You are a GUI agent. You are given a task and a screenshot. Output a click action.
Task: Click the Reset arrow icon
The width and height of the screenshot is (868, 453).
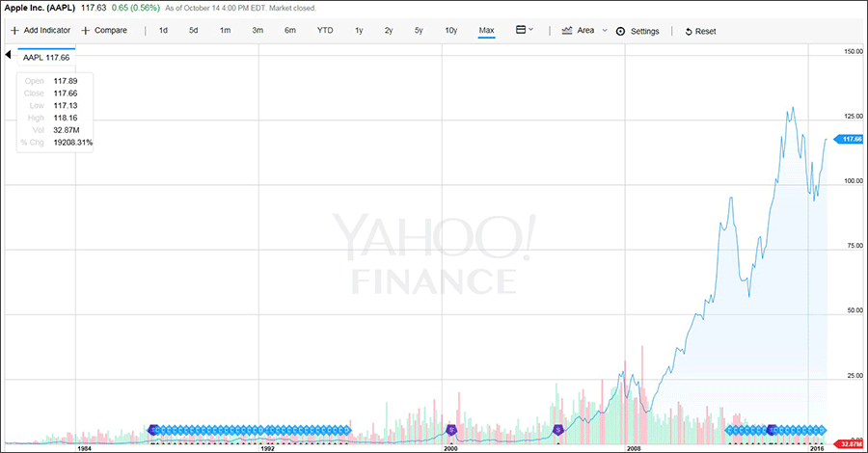click(689, 32)
